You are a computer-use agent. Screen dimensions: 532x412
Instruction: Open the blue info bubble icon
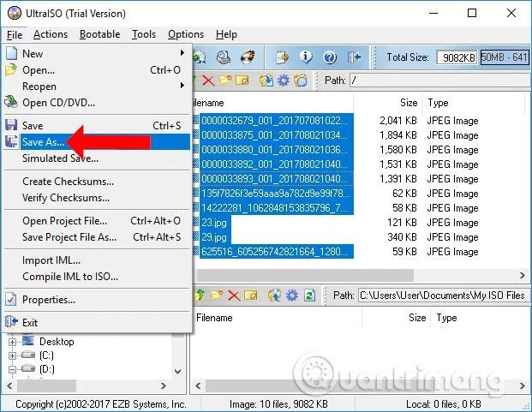pyautogui.click(x=306, y=57)
